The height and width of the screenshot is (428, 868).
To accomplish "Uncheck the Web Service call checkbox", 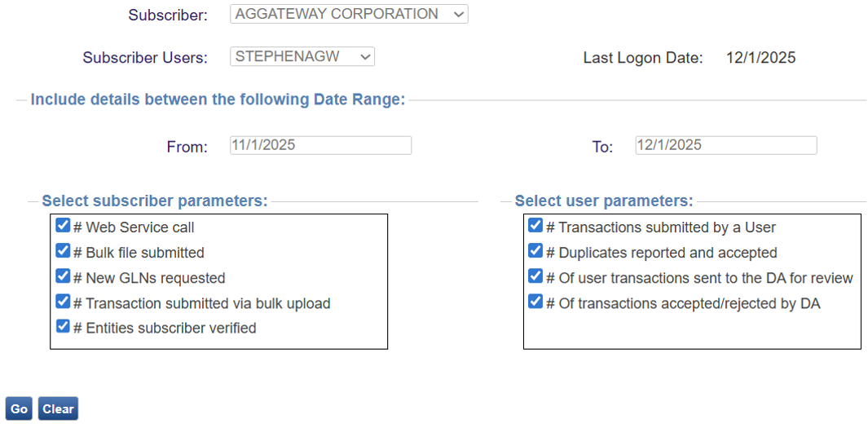I will pyautogui.click(x=63, y=227).
